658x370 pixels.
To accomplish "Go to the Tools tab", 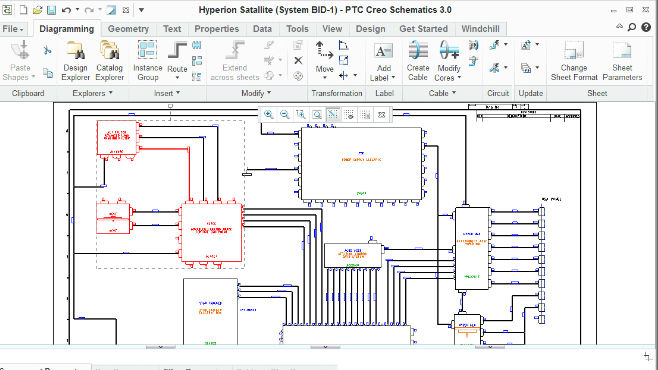I will tap(297, 29).
